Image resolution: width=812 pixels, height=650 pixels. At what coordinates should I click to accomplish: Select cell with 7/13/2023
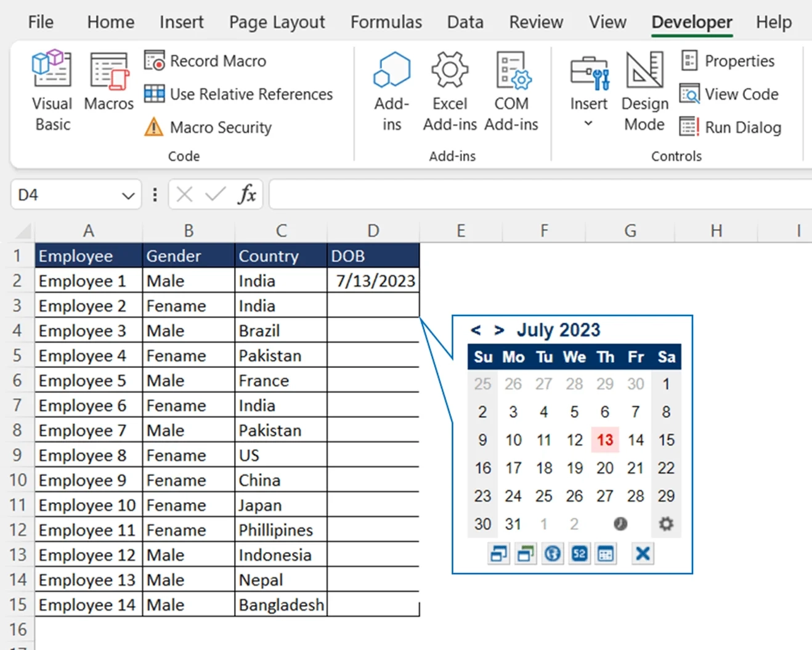click(x=373, y=281)
